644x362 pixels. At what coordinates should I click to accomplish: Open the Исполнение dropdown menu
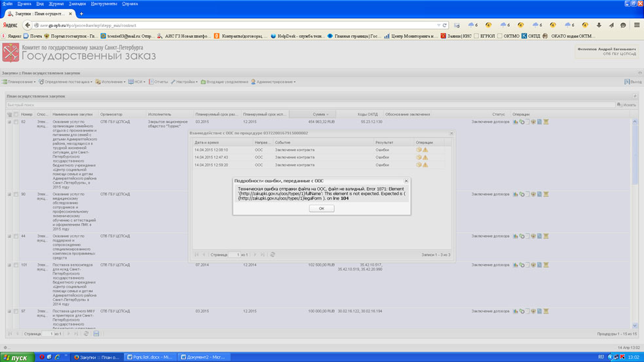point(111,82)
